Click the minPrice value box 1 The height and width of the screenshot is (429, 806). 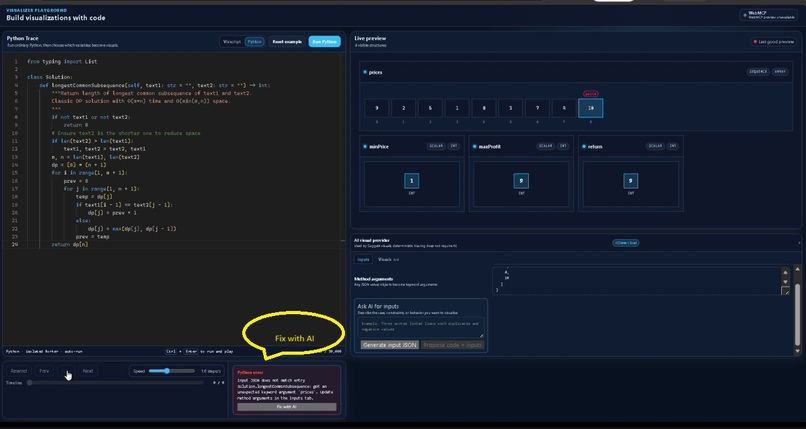click(x=412, y=181)
